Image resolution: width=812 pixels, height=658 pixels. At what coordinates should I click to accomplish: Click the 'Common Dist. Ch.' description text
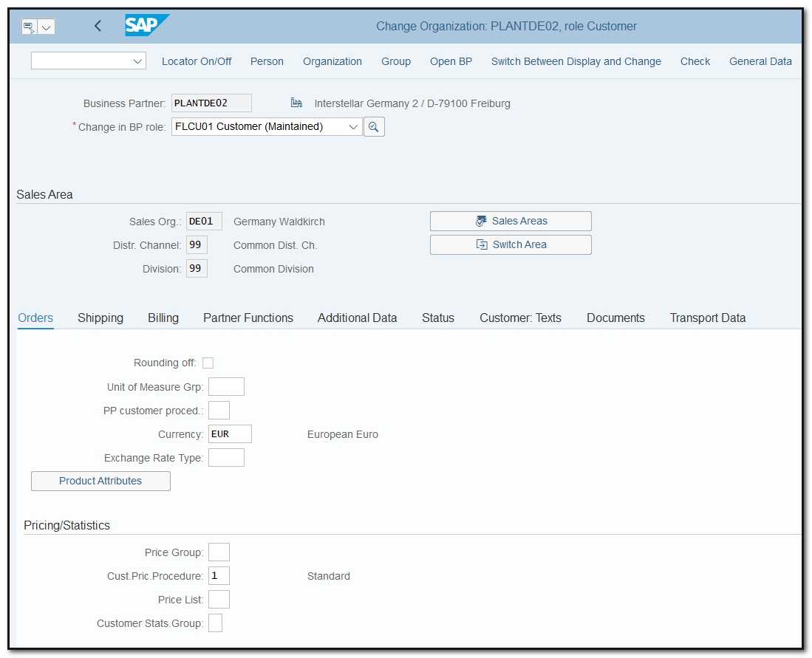click(x=275, y=245)
